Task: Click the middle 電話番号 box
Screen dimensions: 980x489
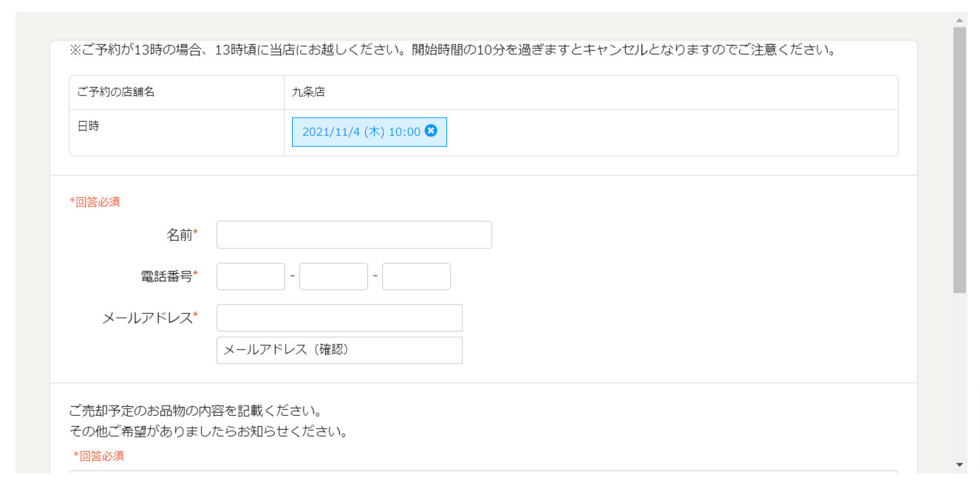Action: click(333, 276)
